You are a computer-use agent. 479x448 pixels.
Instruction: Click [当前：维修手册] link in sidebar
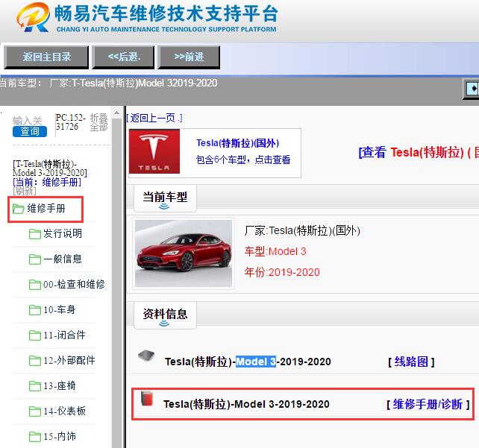(47, 182)
